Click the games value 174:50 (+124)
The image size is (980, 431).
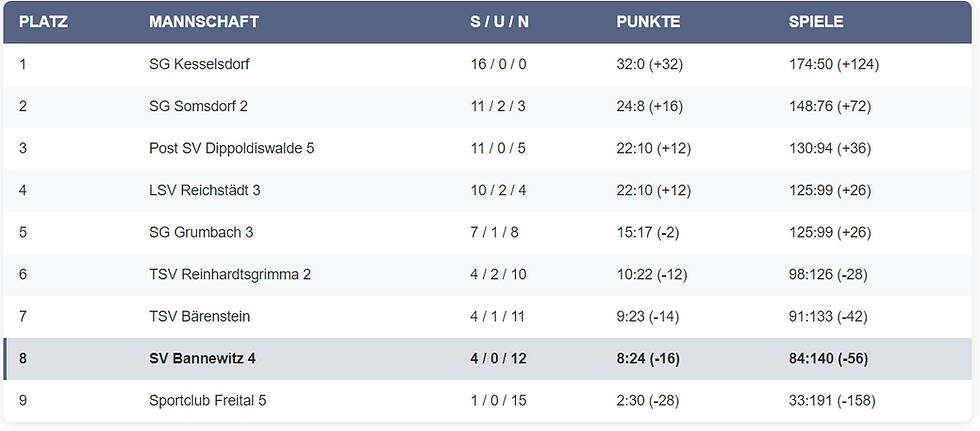pos(834,64)
